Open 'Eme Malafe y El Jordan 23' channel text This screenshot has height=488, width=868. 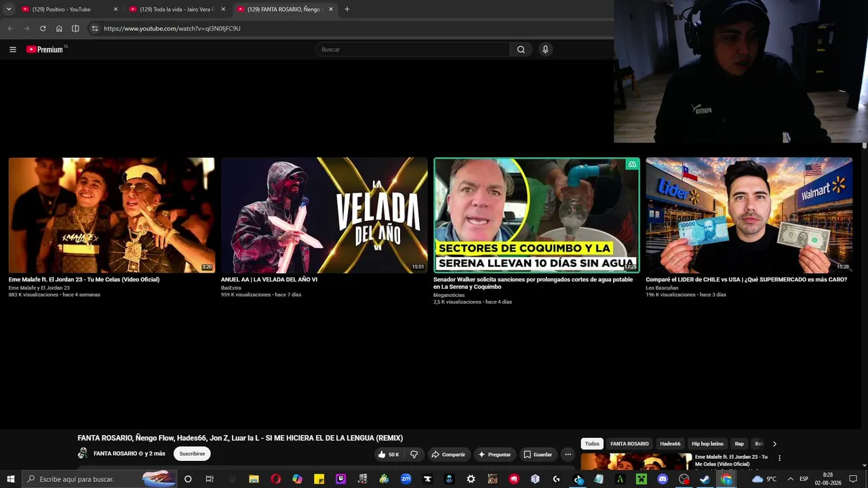(39, 288)
